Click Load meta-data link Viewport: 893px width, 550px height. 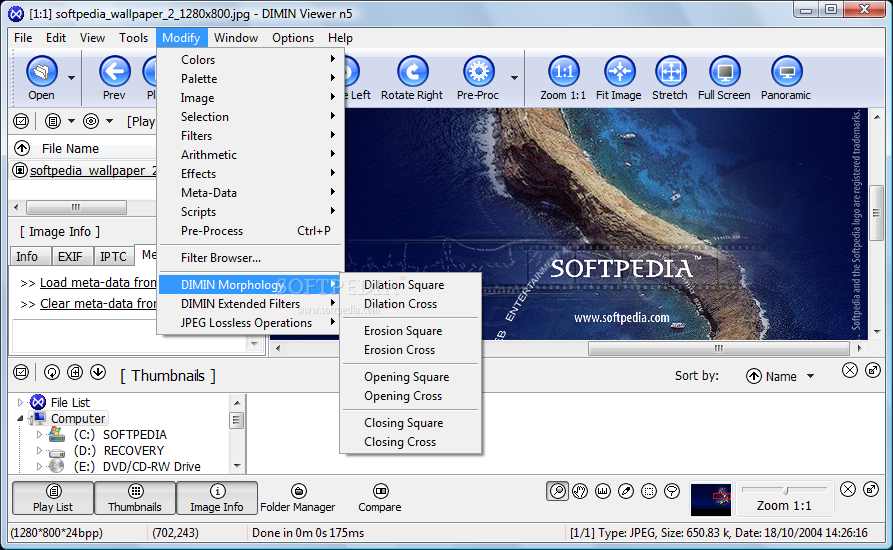coord(97,282)
